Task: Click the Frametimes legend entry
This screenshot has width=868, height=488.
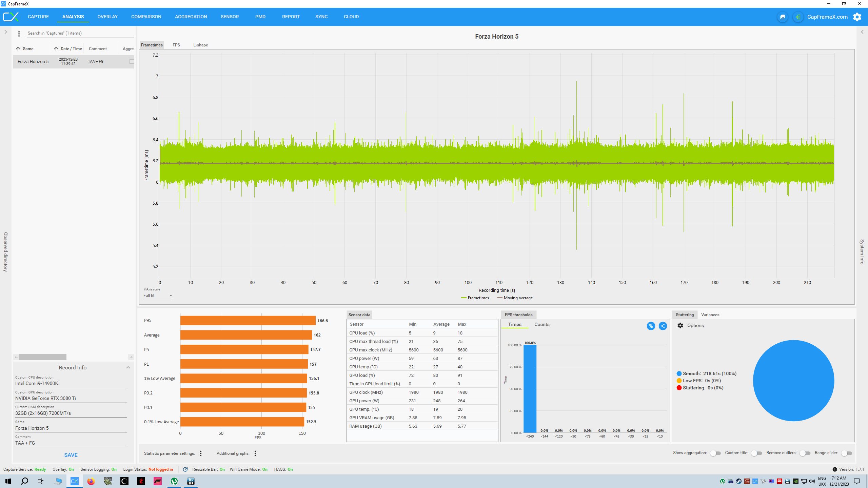Action: [475, 298]
